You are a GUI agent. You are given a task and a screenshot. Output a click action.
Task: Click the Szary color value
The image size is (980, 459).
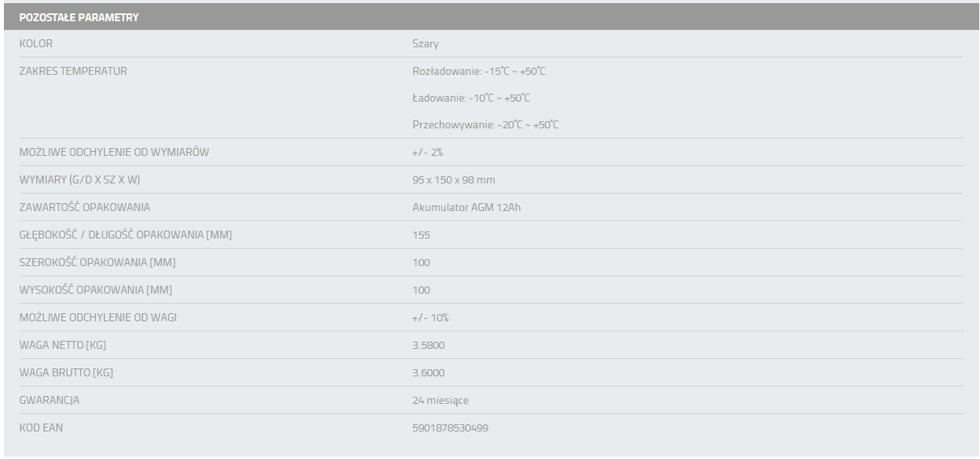426,44
